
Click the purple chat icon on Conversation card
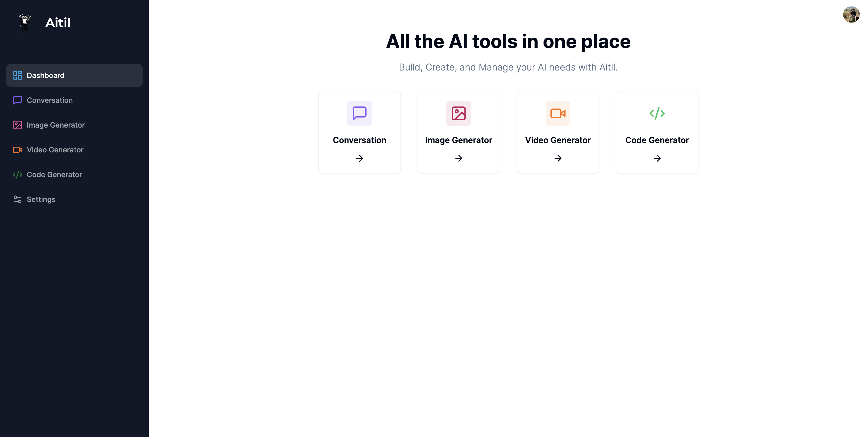point(359,113)
